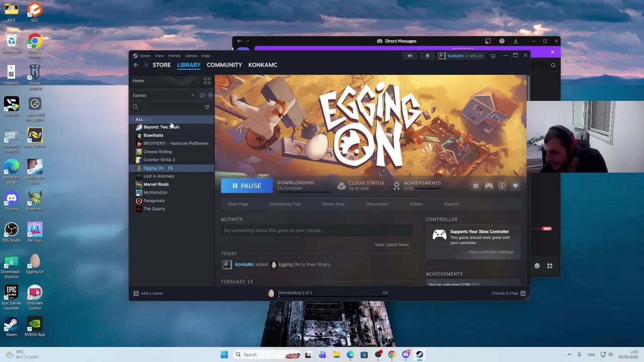Open Store Page link for Egging On
The width and height of the screenshot is (644, 362).
[238, 204]
